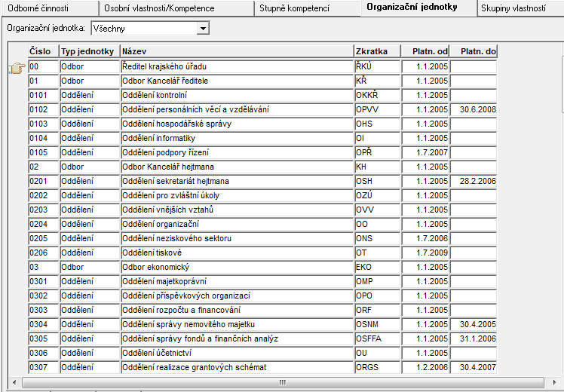This screenshot has height=392, width=564.
Task: Switch to the Odborné činnosti tab
Action: point(49,8)
